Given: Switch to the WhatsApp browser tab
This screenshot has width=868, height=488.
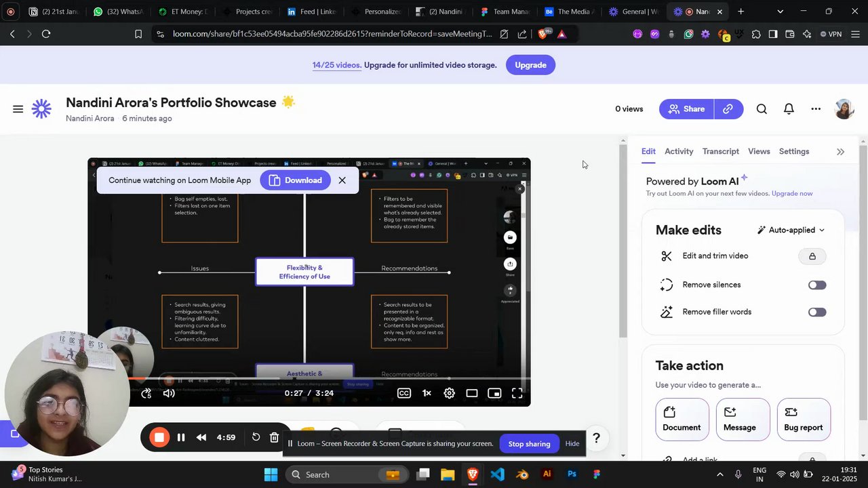Looking at the screenshot, I should 121,12.
